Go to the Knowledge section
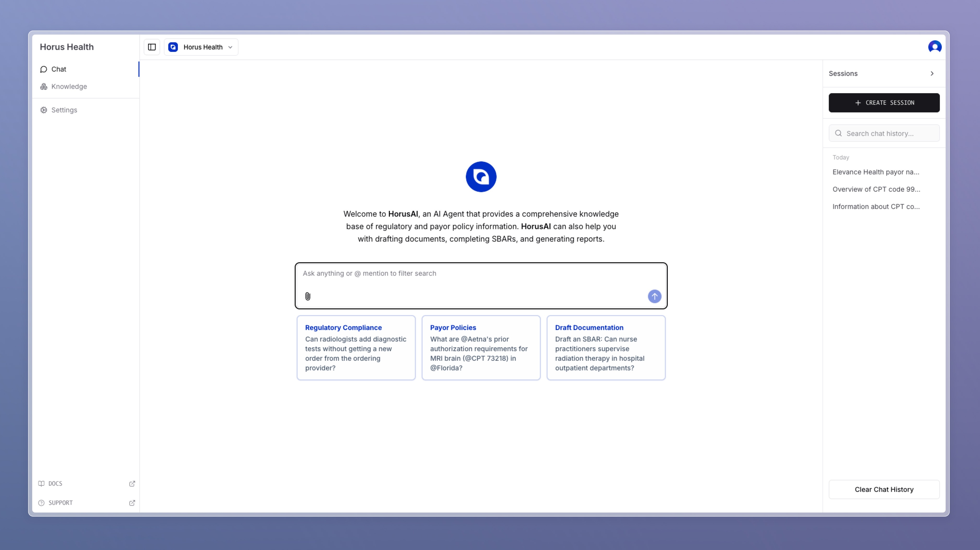 tap(69, 87)
